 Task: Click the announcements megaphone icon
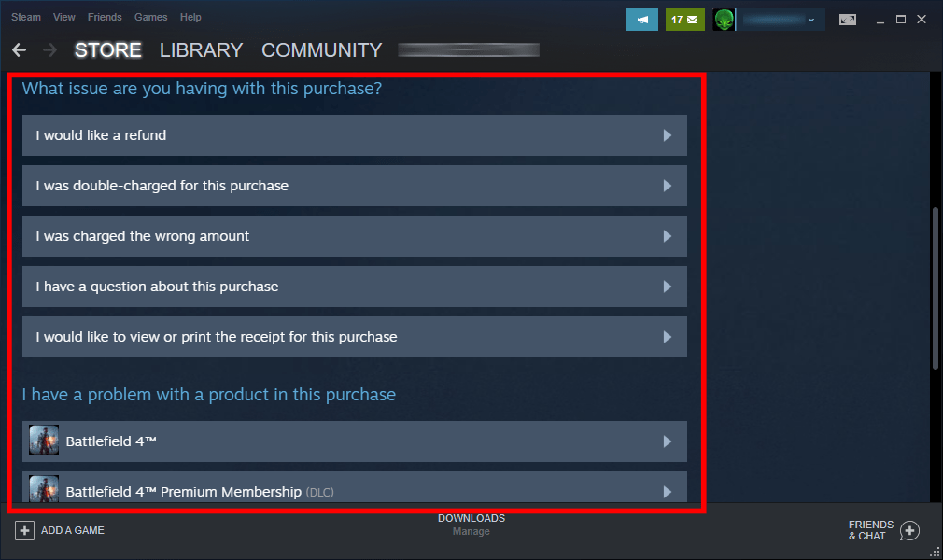tap(642, 20)
